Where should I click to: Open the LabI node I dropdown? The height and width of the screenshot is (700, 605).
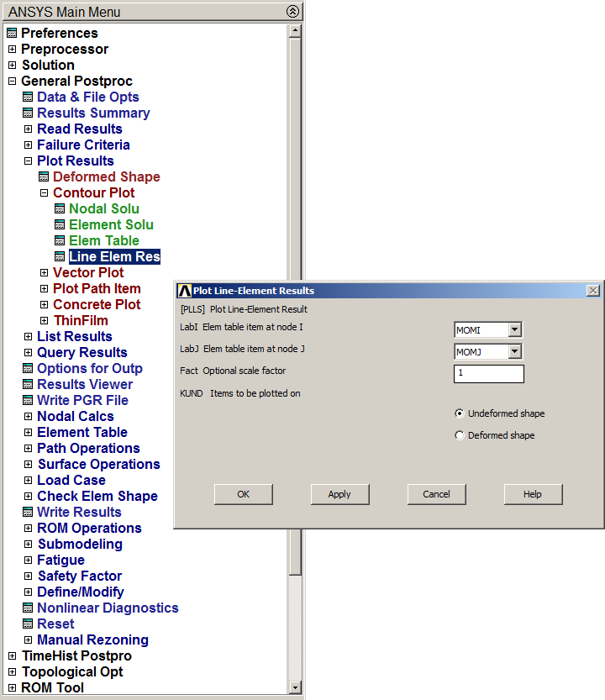click(515, 330)
